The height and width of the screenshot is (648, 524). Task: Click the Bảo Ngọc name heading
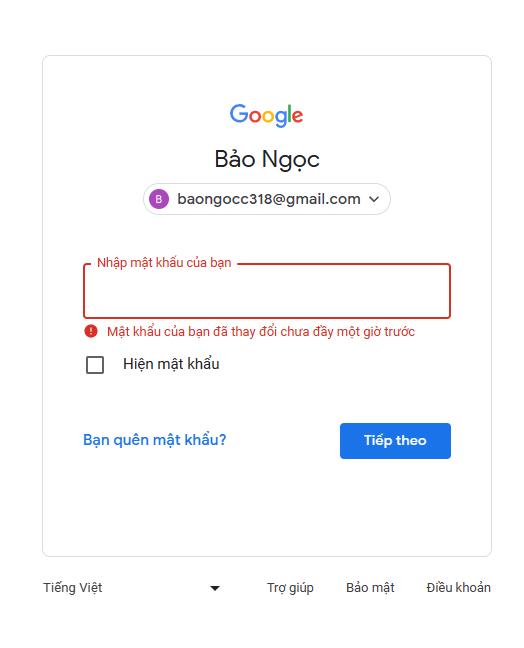(267, 160)
